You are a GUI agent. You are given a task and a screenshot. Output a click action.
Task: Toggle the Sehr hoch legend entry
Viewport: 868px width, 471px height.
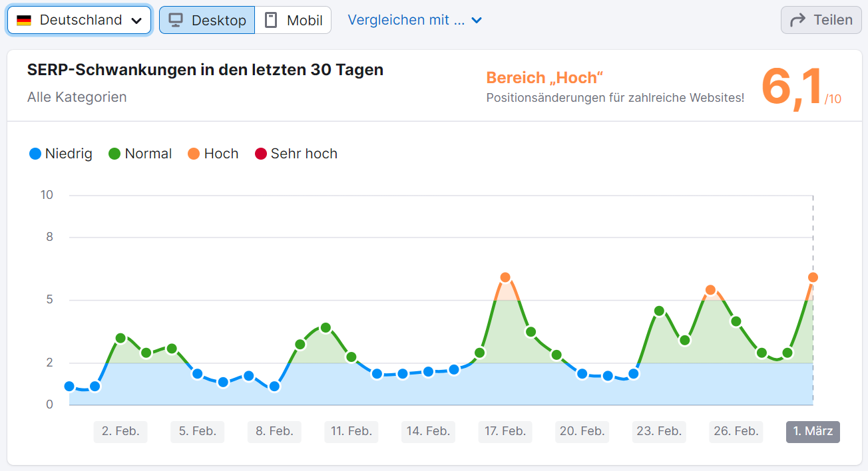(296, 154)
